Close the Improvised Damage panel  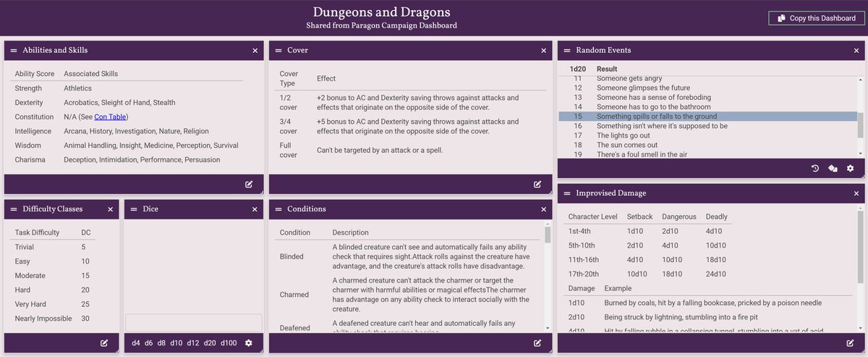tap(856, 193)
